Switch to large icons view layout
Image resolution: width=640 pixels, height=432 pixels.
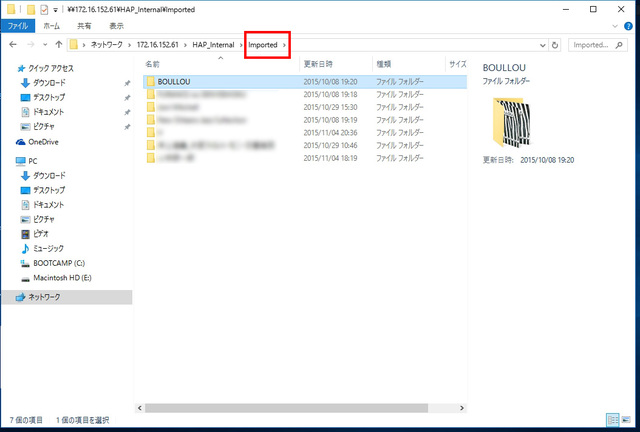click(x=626, y=420)
